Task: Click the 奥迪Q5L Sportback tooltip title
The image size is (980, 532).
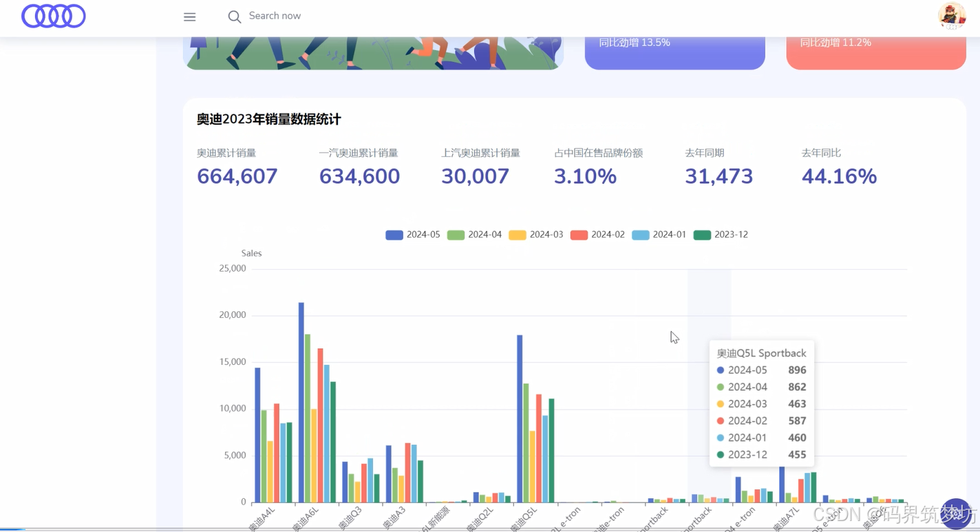Action: [761, 353]
